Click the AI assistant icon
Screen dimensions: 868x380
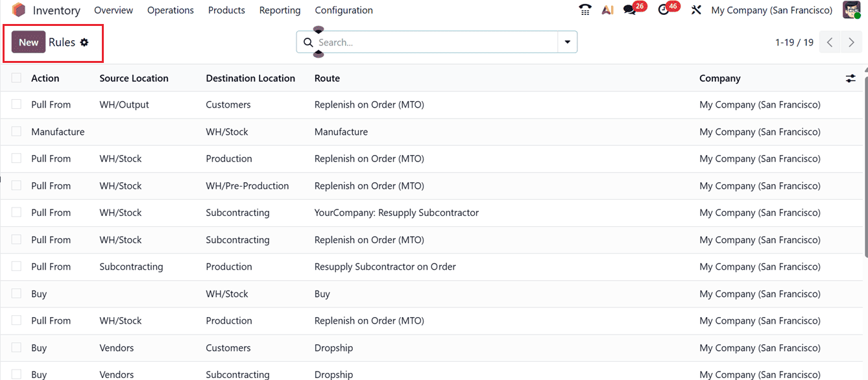607,10
